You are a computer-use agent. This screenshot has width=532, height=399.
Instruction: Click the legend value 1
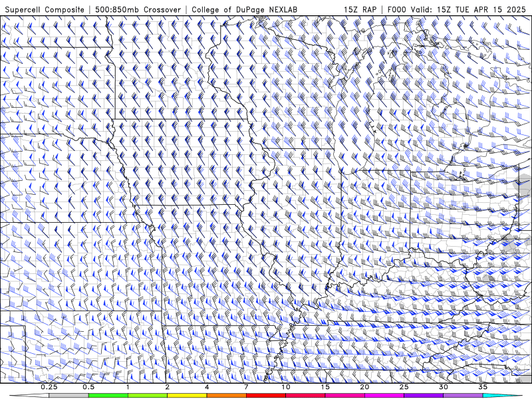click(128, 387)
